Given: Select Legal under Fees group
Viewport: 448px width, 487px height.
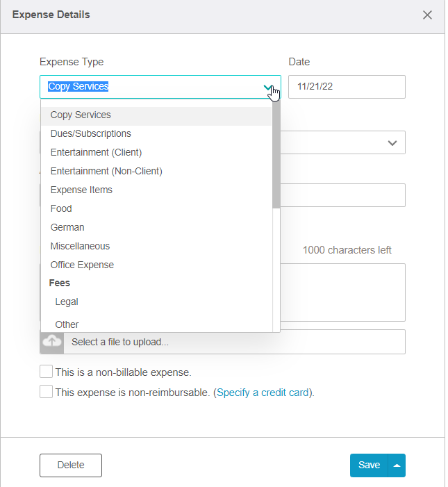Looking at the screenshot, I should click(156, 302).
